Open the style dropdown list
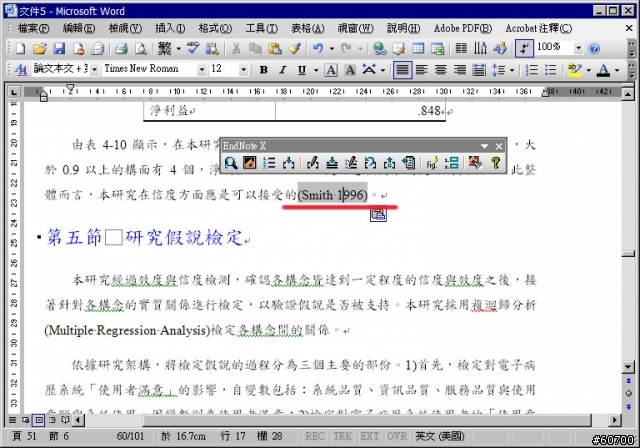Viewport: 640px width, 448px height. [94, 70]
